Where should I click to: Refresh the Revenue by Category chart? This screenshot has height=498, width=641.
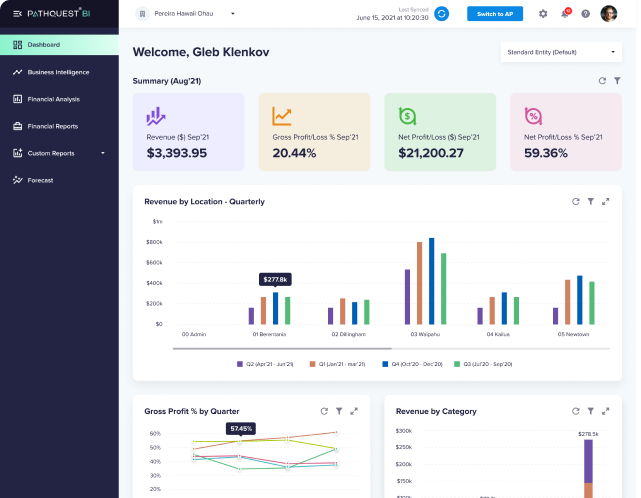(x=576, y=411)
